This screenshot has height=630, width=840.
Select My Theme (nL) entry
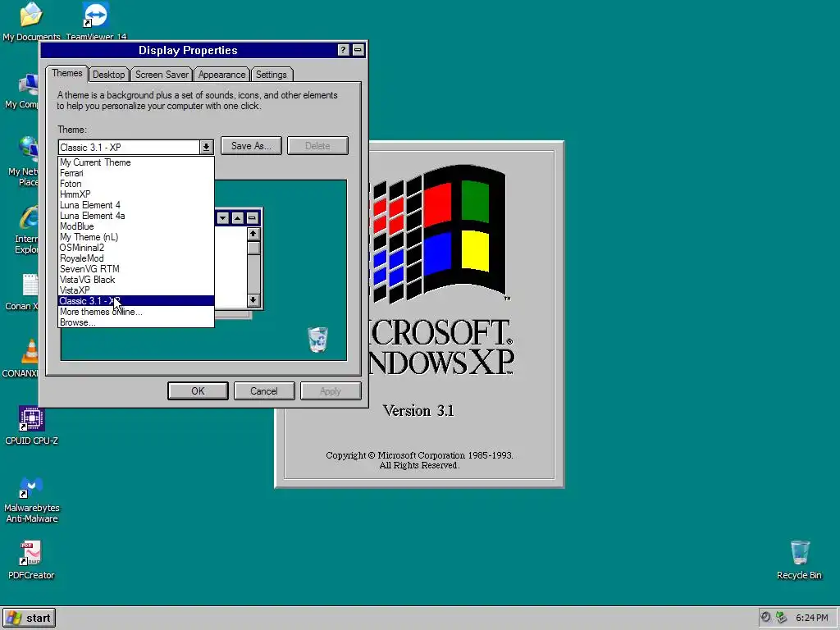click(x=136, y=237)
